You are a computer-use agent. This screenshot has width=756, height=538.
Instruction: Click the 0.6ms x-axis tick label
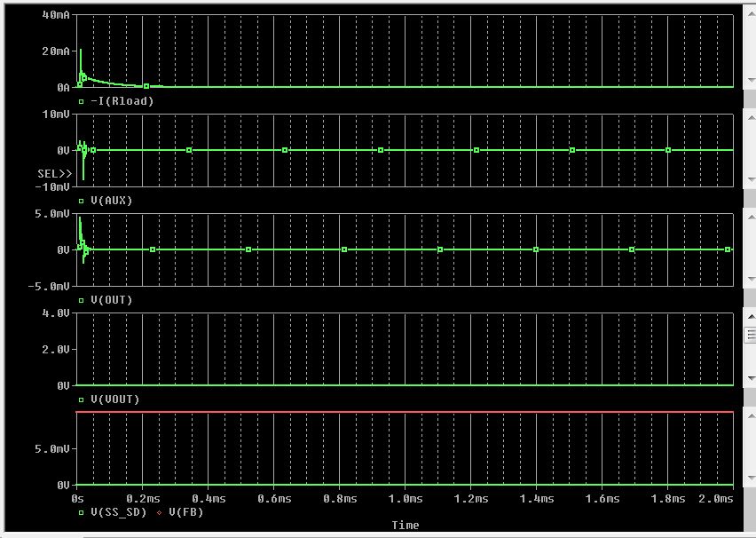click(274, 498)
